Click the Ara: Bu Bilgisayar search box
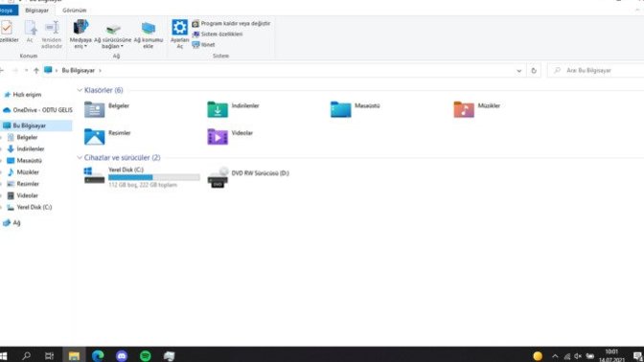 click(596, 71)
